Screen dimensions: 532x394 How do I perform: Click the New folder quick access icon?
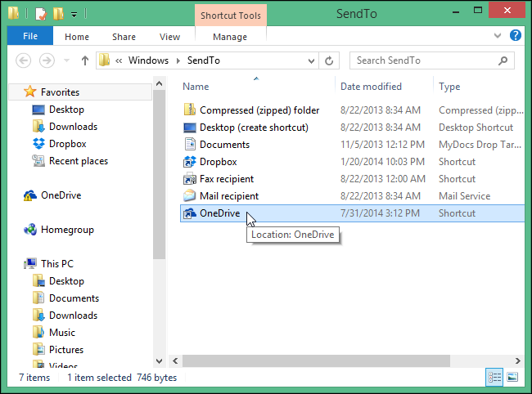tap(58, 14)
